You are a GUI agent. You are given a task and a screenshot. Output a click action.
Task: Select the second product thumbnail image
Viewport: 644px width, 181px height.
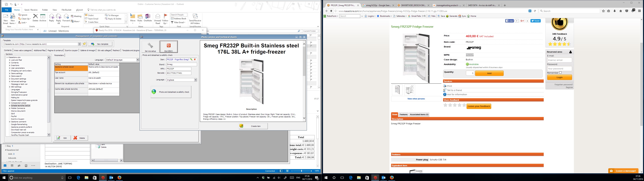point(410,90)
